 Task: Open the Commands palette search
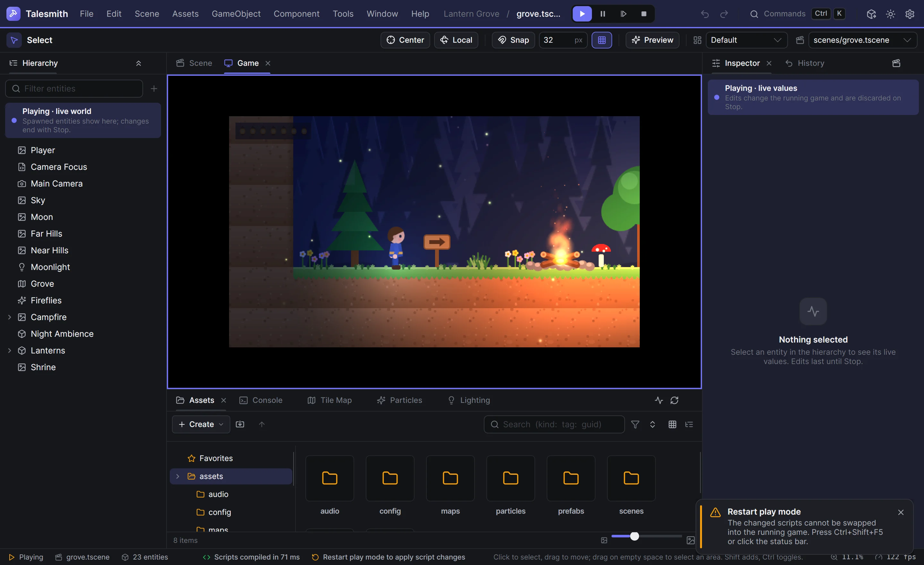tap(797, 14)
